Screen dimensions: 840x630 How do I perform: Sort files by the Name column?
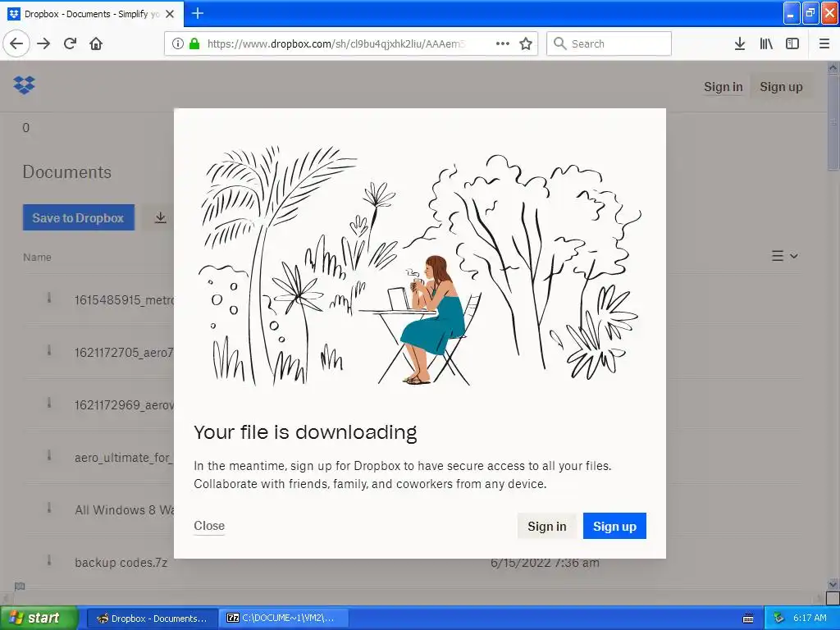37,257
